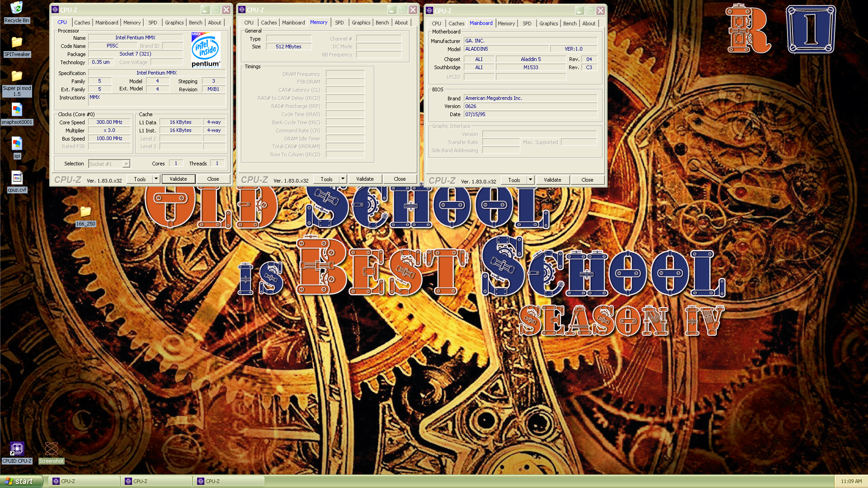
Task: Click first CPU-Z window title icon
Action: pos(55,9)
